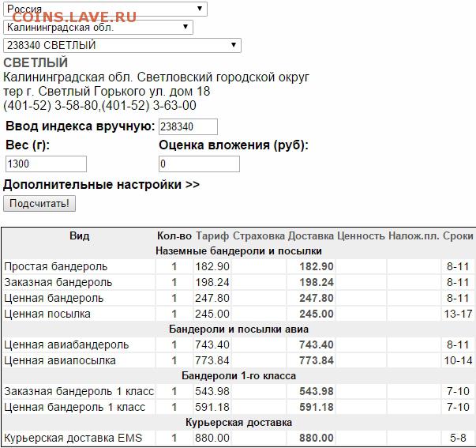Click the Заказная бандероль 1 класс row

pyautogui.click(x=79, y=391)
